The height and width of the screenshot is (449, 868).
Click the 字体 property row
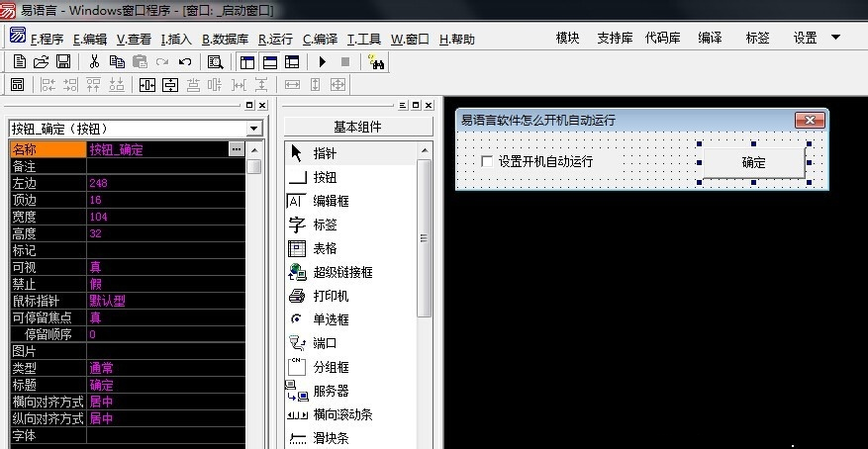pos(128,435)
